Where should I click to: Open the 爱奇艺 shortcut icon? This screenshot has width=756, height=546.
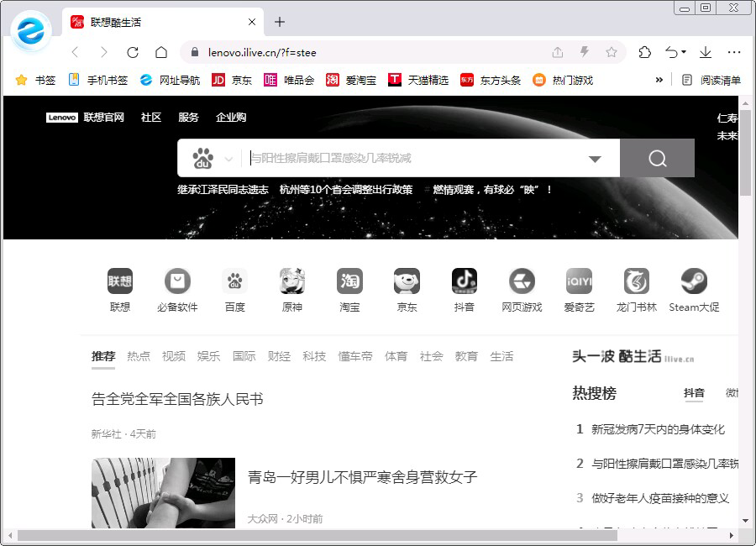click(x=579, y=281)
